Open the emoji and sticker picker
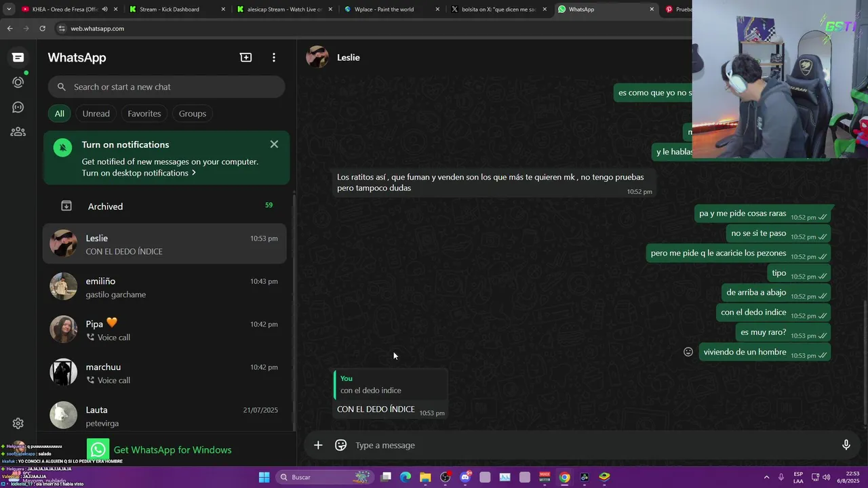Image resolution: width=868 pixels, height=488 pixels. (x=341, y=445)
